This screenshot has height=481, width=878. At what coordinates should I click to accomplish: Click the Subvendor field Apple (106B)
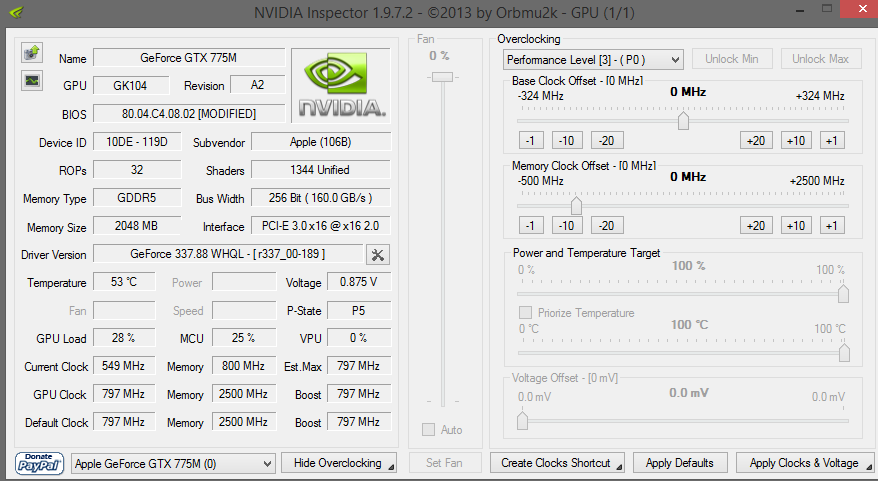click(x=320, y=142)
